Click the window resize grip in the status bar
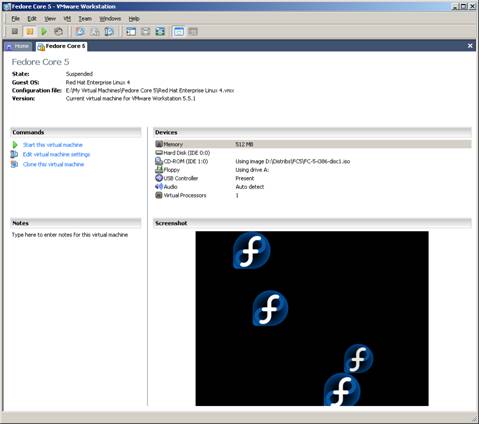The width and height of the screenshot is (479, 424). [x=474, y=418]
